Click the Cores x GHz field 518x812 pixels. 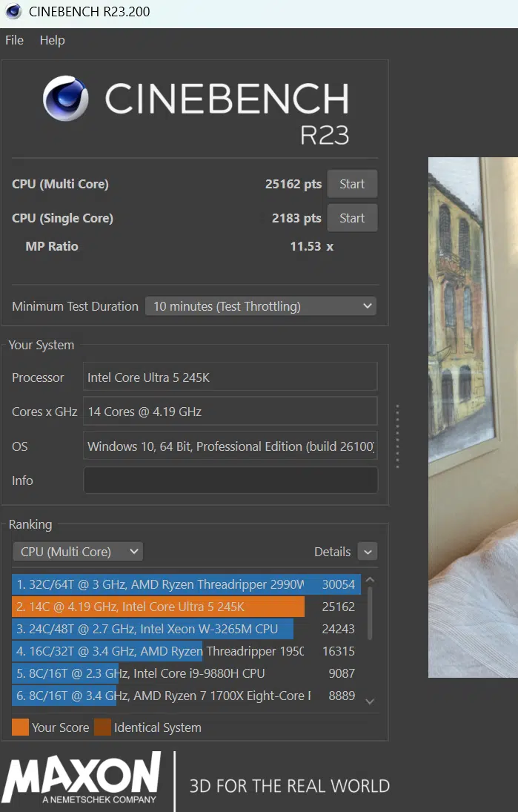[230, 411]
